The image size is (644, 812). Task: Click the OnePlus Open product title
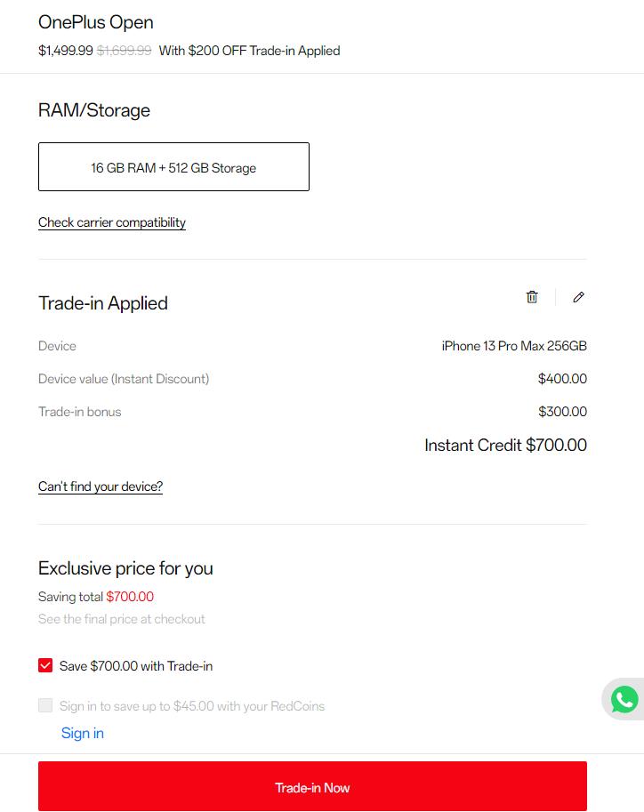pos(96,22)
